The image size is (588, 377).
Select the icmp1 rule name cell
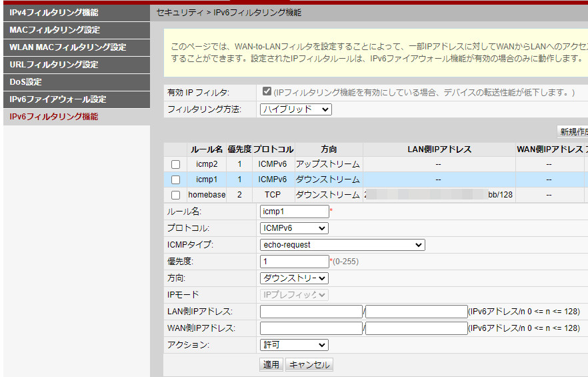click(x=207, y=180)
